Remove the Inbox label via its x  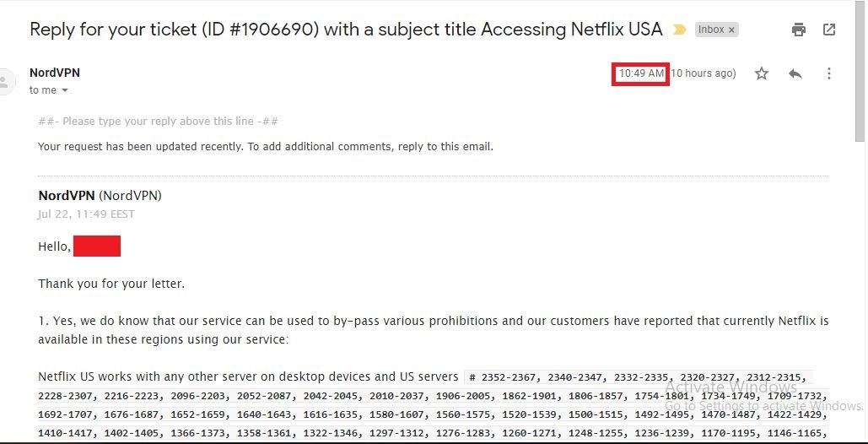[731, 30]
